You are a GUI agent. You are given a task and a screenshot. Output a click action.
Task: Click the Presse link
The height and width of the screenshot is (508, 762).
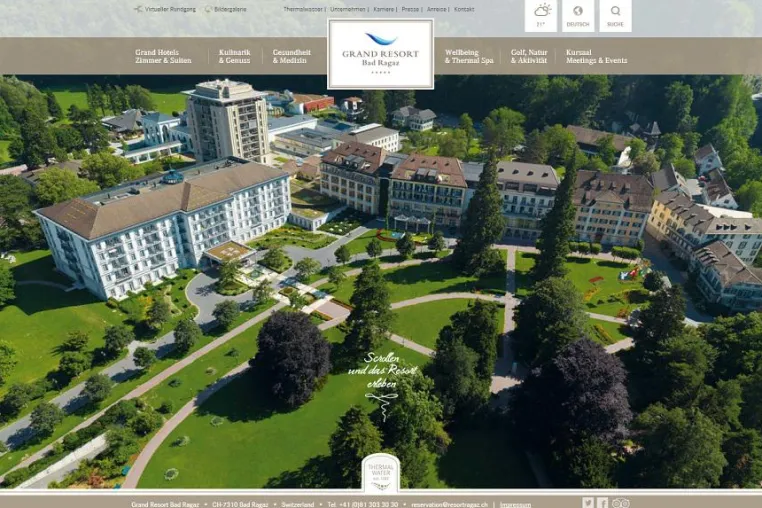click(x=410, y=9)
